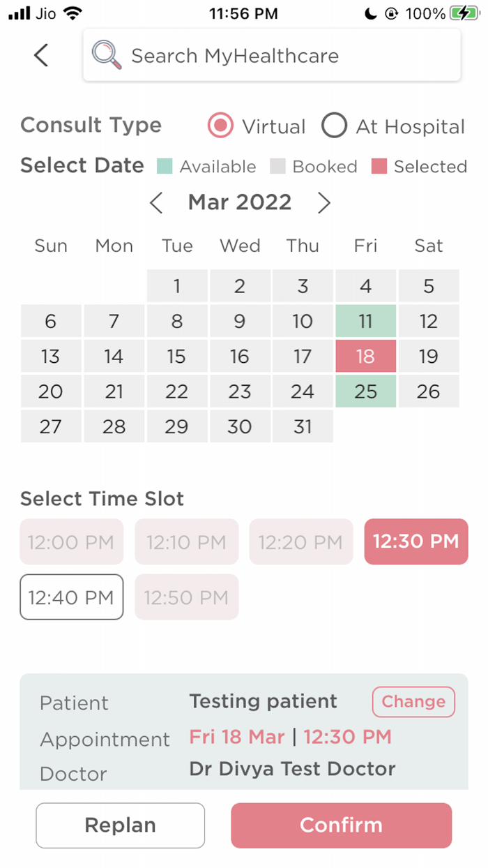Choose the At Hospital consult type
Viewport: 488px width, 868px height.
335,126
